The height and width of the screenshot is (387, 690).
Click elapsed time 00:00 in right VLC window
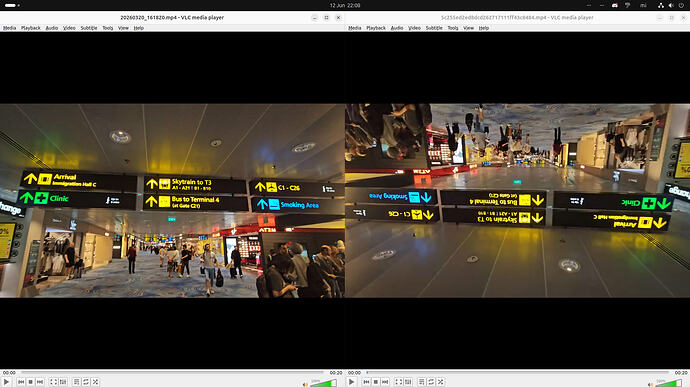coord(354,372)
